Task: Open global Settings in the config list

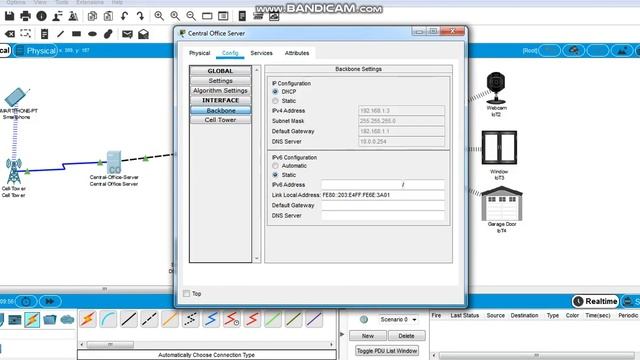Action: pyautogui.click(x=220, y=81)
